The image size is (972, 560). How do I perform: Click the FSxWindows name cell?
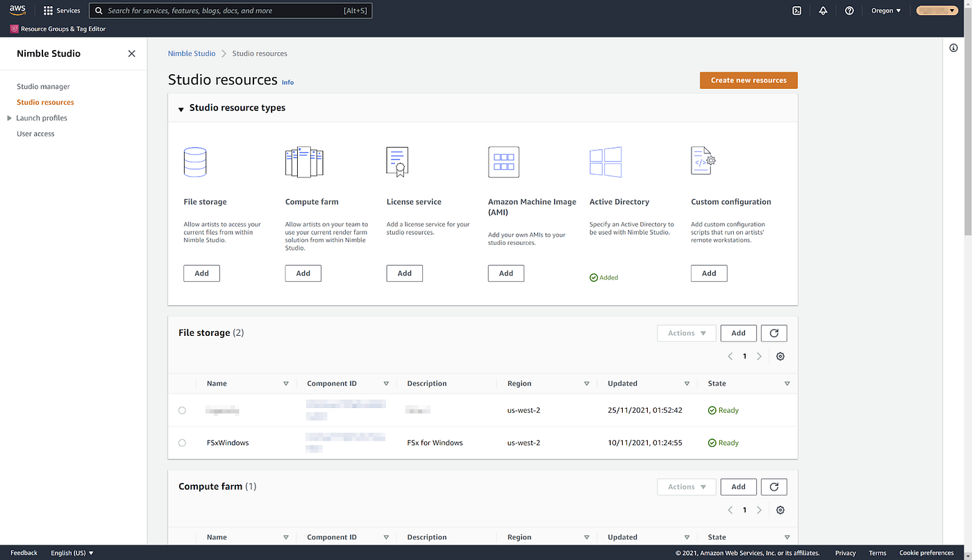[228, 443]
